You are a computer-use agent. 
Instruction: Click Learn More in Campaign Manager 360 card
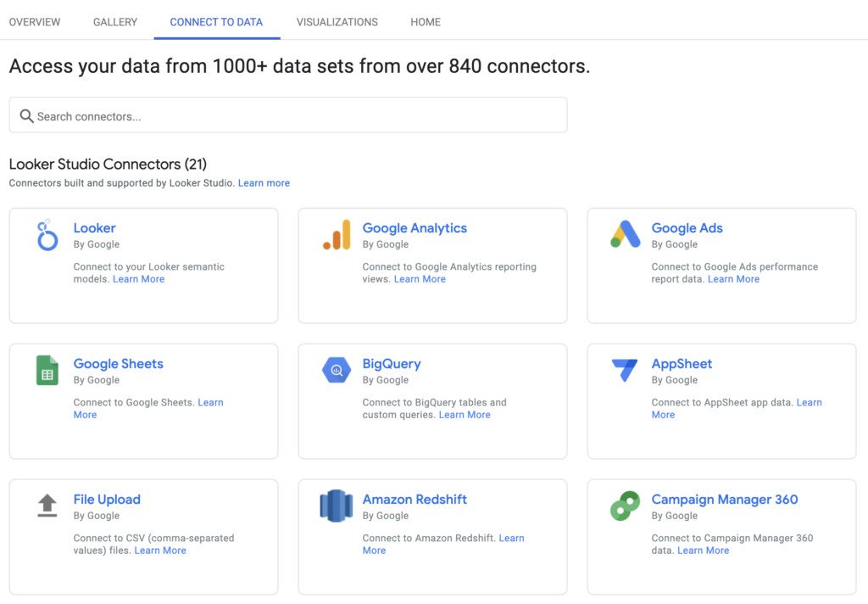pyautogui.click(x=703, y=551)
